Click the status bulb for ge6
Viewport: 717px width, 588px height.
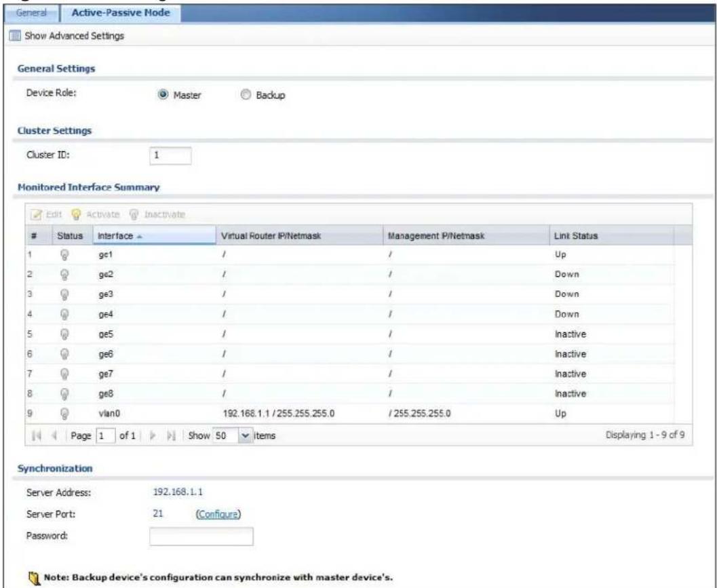(x=64, y=354)
